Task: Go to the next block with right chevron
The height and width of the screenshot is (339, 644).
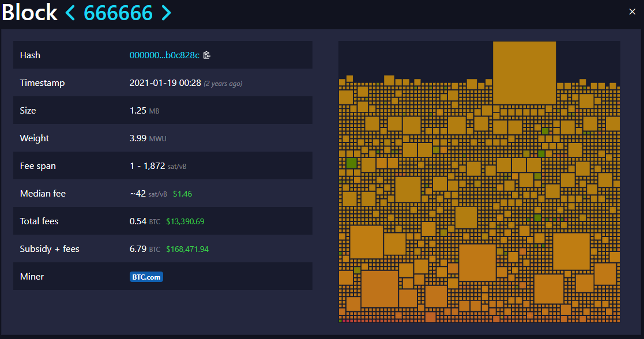Action: [x=166, y=13]
